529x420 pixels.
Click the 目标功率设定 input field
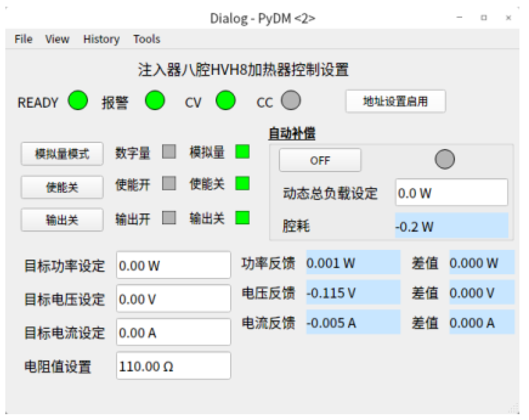click(x=173, y=265)
